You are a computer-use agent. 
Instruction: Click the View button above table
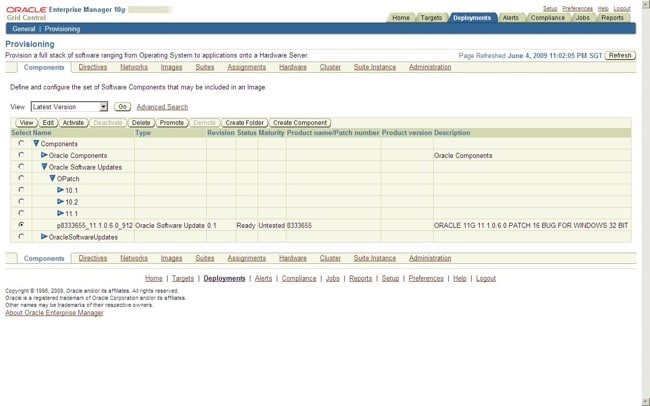27,123
